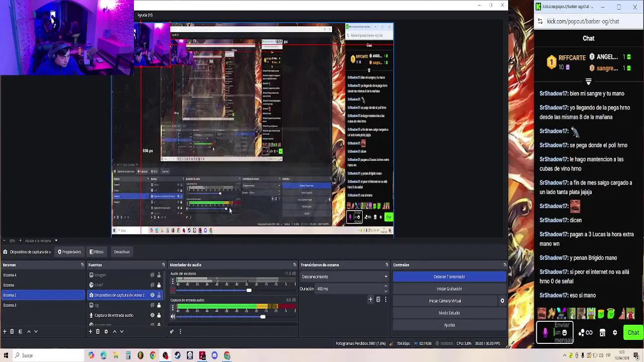Image resolution: width=644 pixels, height=362 pixels.
Task: Toggle lock on Imagen source
Action: pos(159,275)
